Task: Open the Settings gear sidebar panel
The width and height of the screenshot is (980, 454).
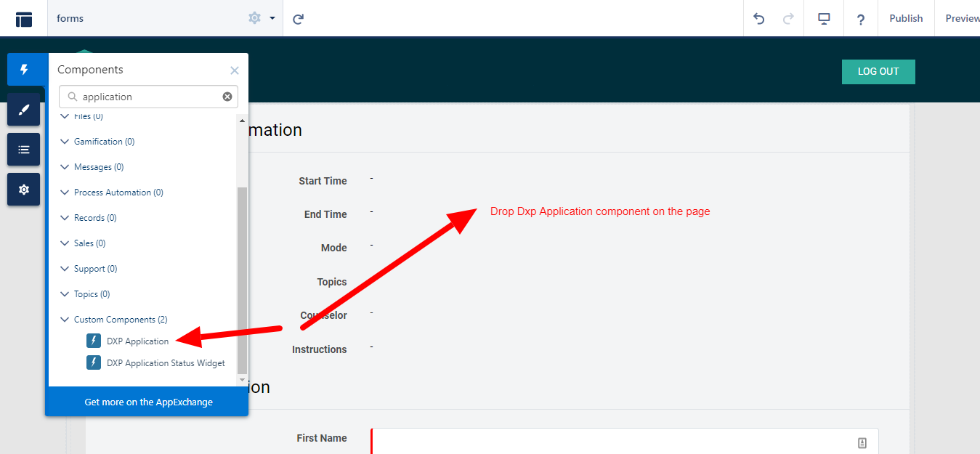Action: (24, 190)
